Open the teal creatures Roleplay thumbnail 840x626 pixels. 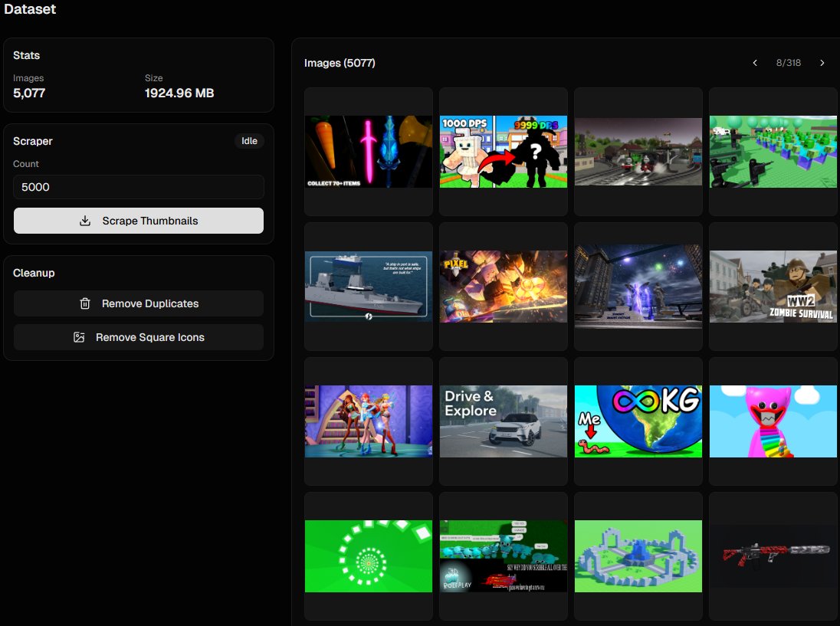point(504,556)
